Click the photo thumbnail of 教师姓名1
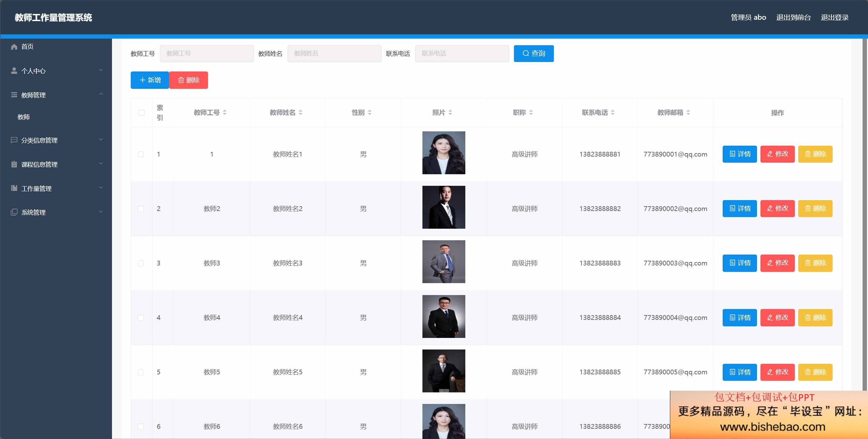Viewport: 868px width, 439px height. [444, 153]
